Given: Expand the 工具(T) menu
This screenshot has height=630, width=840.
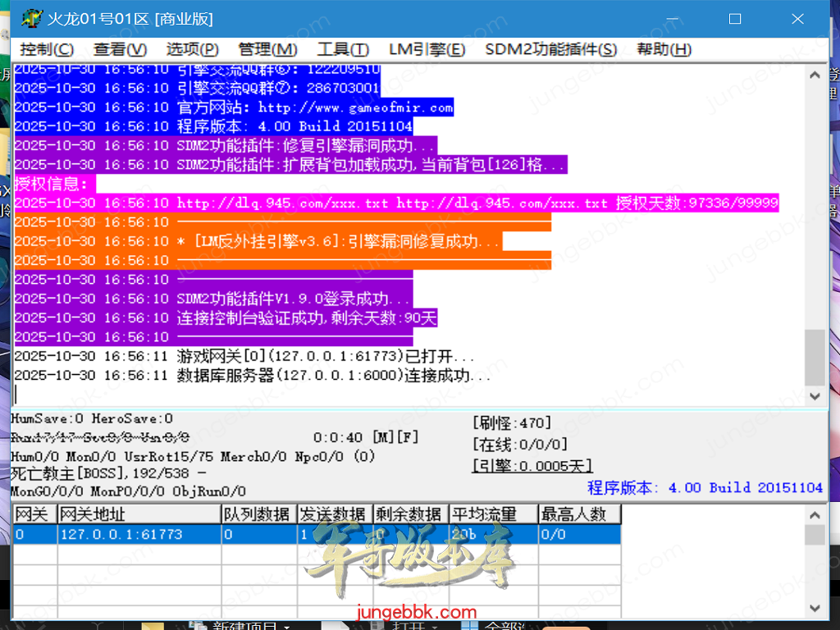Looking at the screenshot, I should click(343, 49).
